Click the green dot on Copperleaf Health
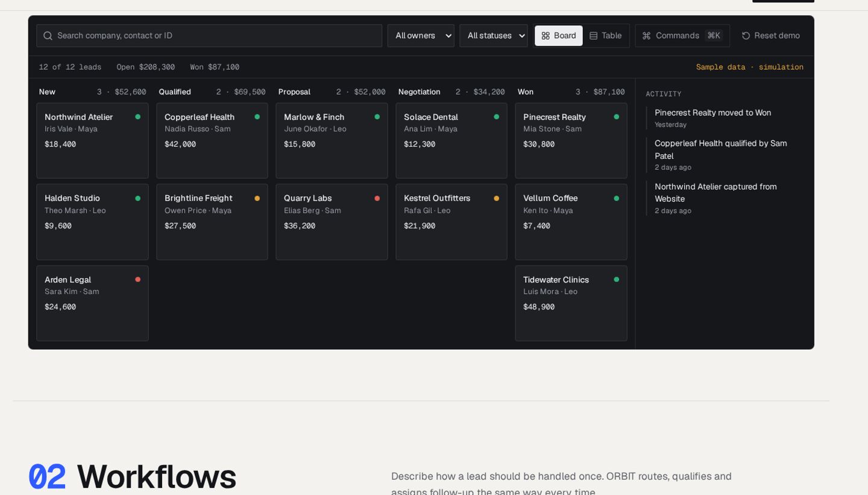The image size is (868, 495). point(257,117)
